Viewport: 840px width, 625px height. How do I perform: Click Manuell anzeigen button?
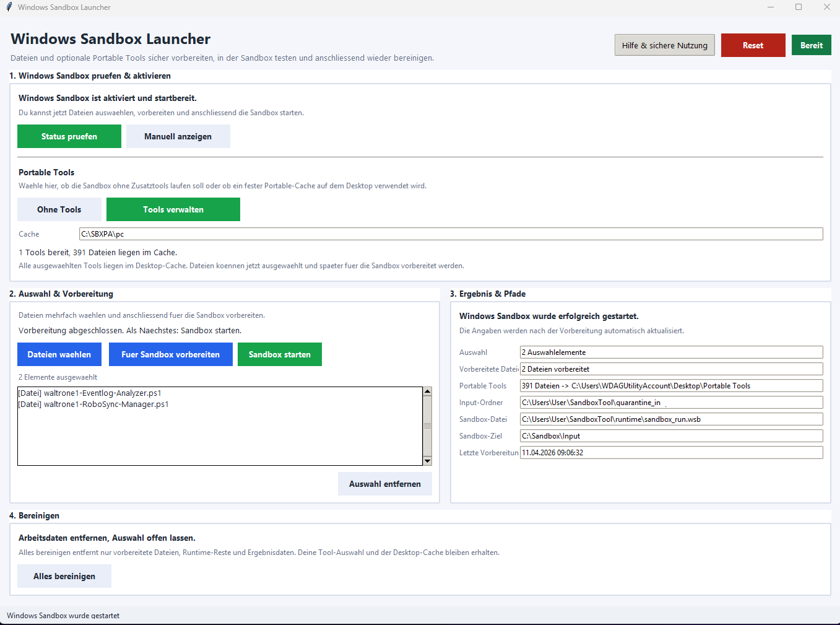(178, 136)
